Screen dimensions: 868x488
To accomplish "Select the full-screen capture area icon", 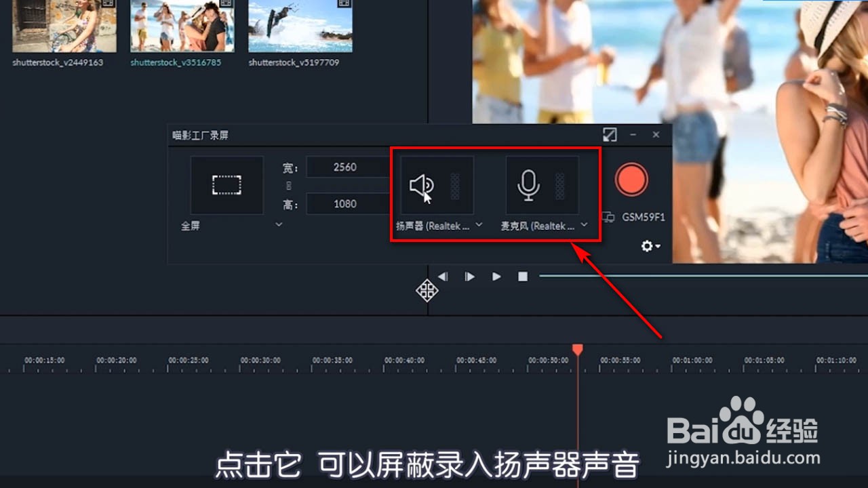I will tap(226, 184).
